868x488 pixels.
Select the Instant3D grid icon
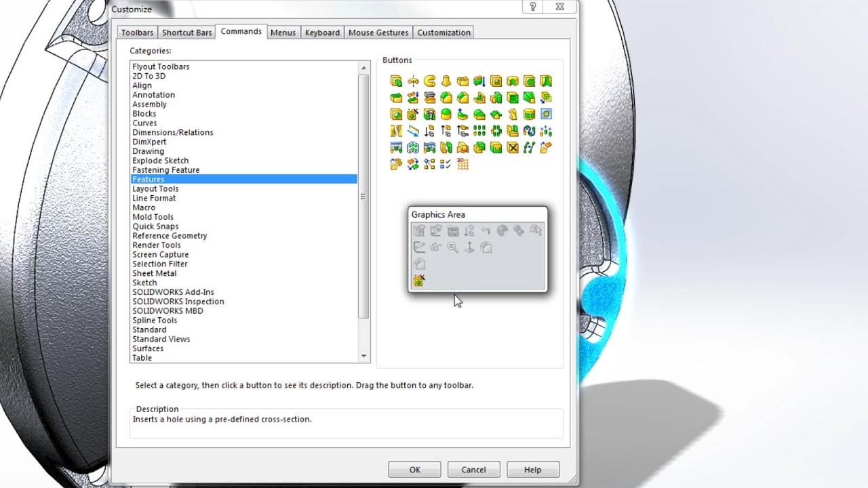click(x=462, y=163)
